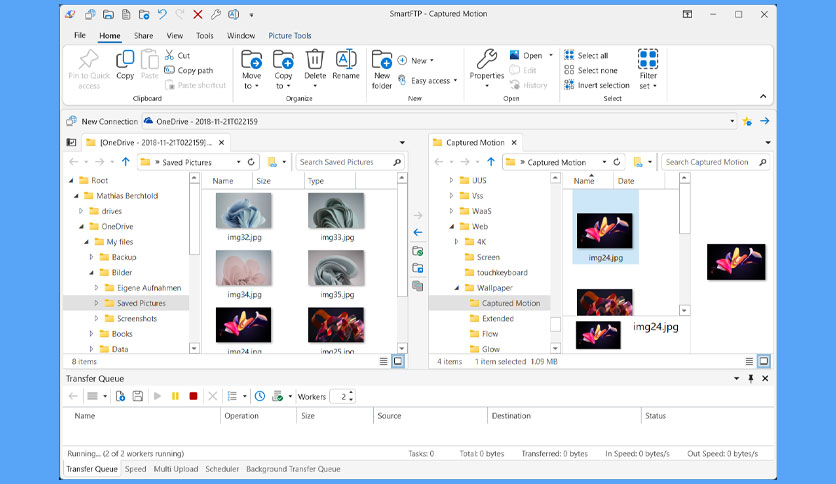Image resolution: width=836 pixels, height=484 pixels.
Task: Click the undo icon in title toolbar
Action: coord(163,14)
